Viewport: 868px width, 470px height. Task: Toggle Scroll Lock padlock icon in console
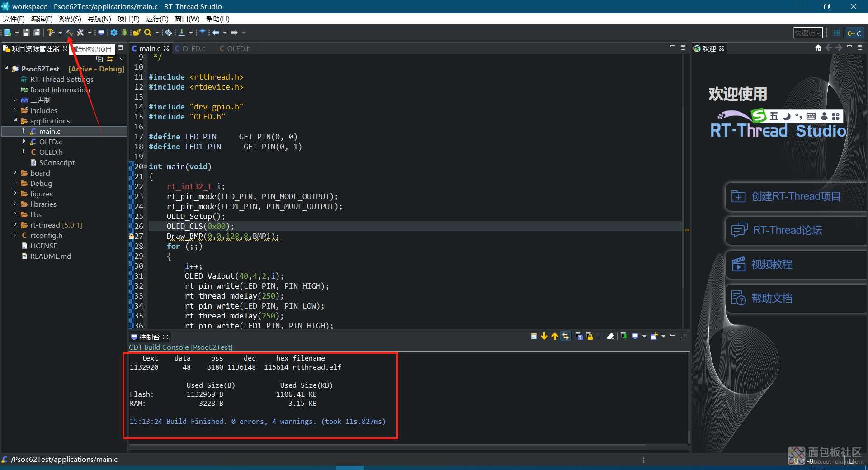589,336
